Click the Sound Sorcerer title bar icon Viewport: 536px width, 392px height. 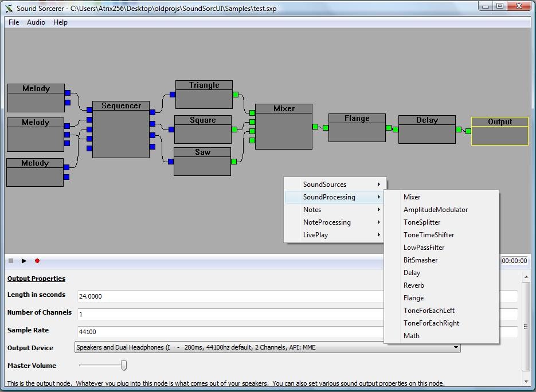(x=9, y=9)
